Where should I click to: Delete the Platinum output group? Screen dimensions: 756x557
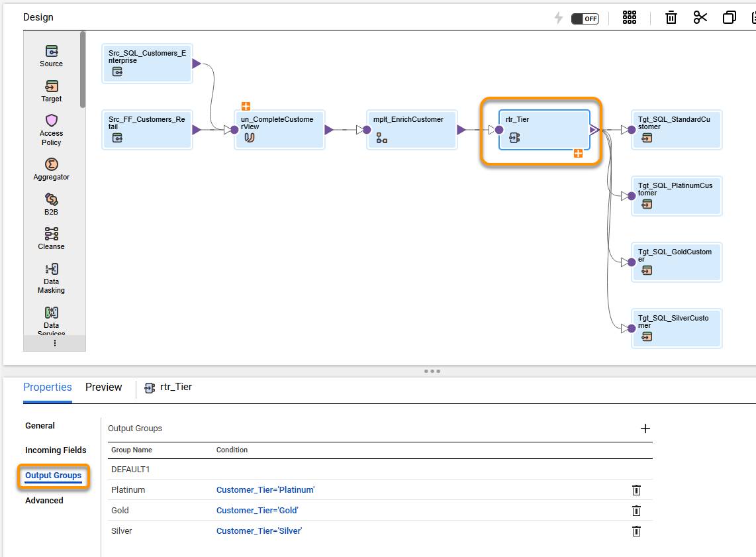[x=636, y=490]
